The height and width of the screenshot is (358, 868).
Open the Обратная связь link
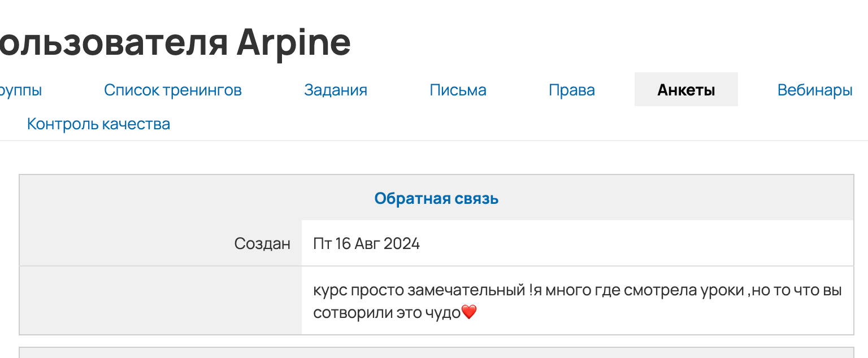click(436, 198)
